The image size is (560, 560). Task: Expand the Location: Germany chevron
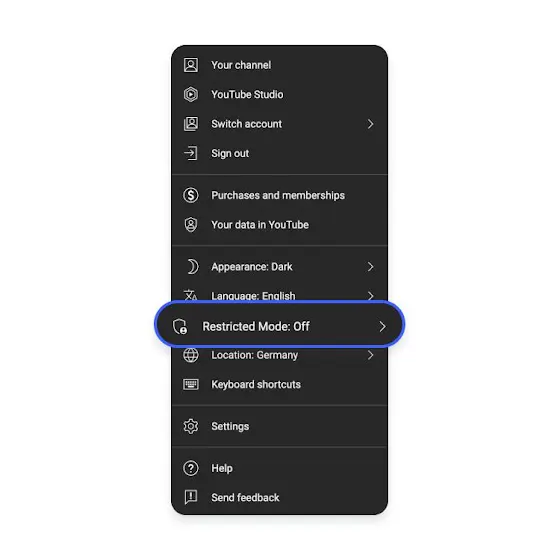click(x=370, y=355)
